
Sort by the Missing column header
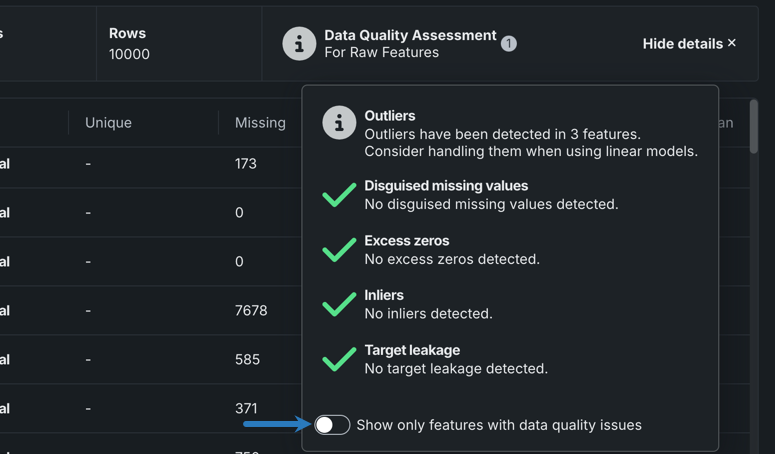click(x=260, y=123)
